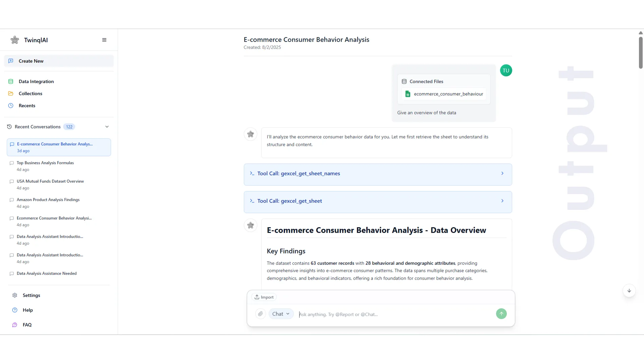Select the Data Integration database icon

(x=10, y=81)
